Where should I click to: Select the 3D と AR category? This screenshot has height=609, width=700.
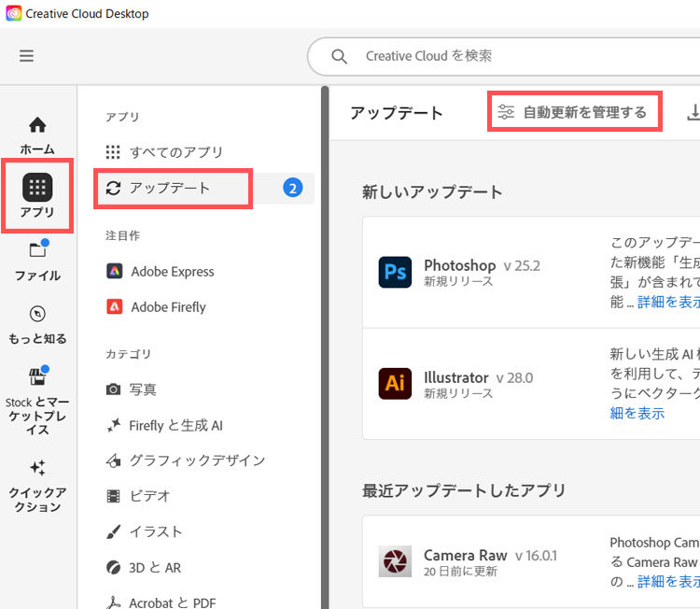tap(144, 568)
